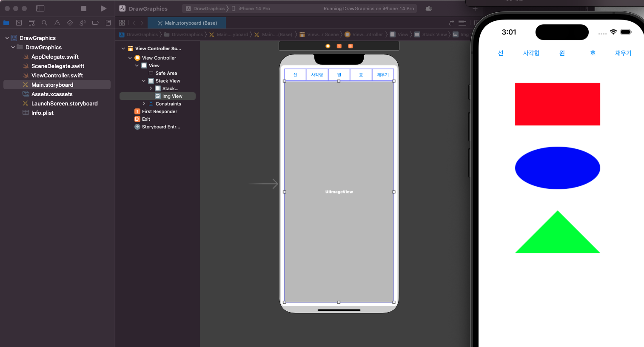Click Exit icon in scene dock
Screen dimensions: 644x347
350,46
